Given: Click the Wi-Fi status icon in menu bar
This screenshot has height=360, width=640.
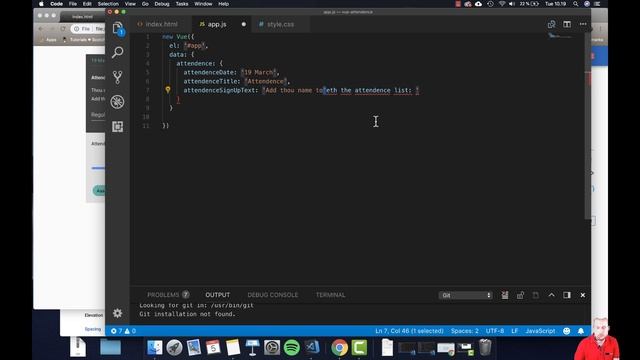Looking at the screenshot, I should [502, 4].
